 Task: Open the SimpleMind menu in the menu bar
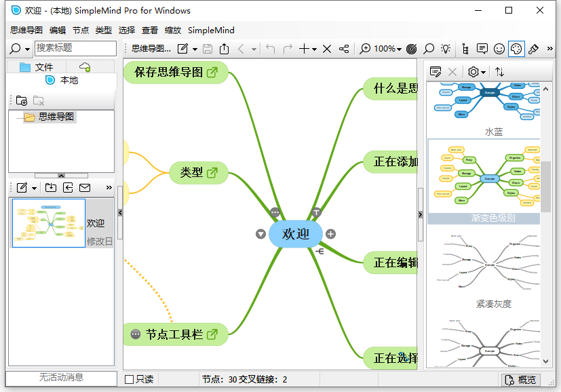tap(212, 30)
